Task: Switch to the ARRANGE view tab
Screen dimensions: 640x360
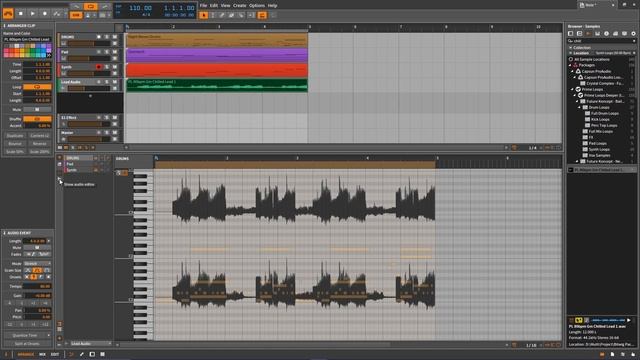Action: (26, 355)
